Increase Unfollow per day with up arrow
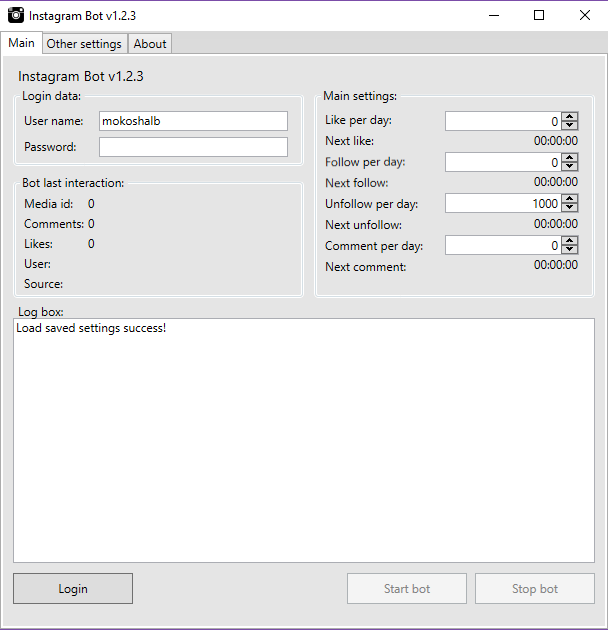This screenshot has height=630, width=608. click(x=570, y=199)
